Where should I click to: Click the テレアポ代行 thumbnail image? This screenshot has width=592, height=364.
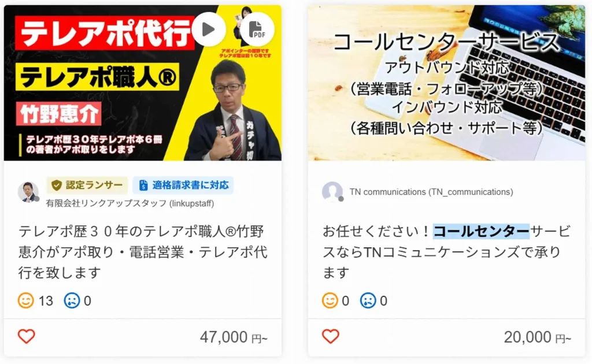[143, 83]
